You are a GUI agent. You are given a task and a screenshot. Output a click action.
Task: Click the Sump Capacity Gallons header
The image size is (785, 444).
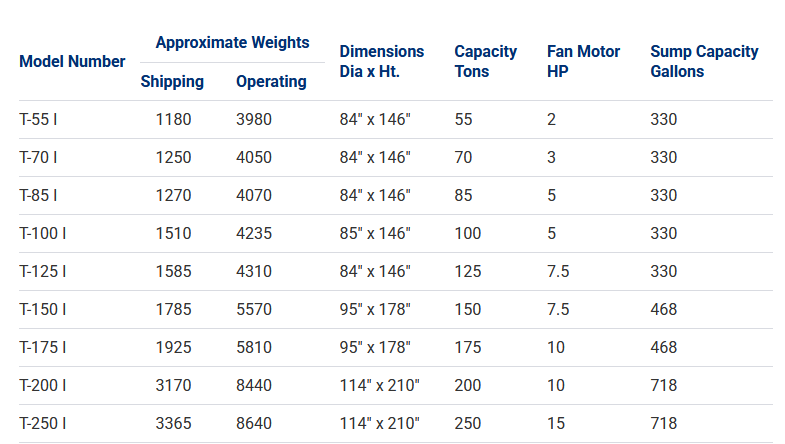click(704, 62)
